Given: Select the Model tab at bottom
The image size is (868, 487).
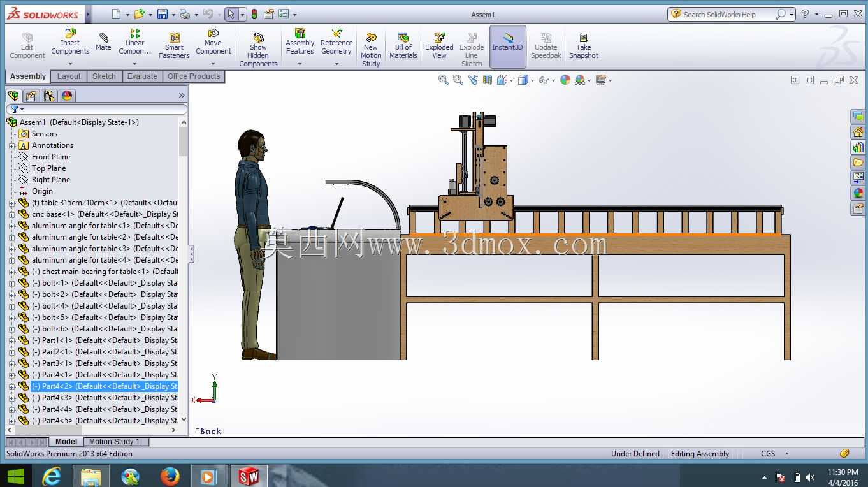Looking at the screenshot, I should (x=66, y=442).
